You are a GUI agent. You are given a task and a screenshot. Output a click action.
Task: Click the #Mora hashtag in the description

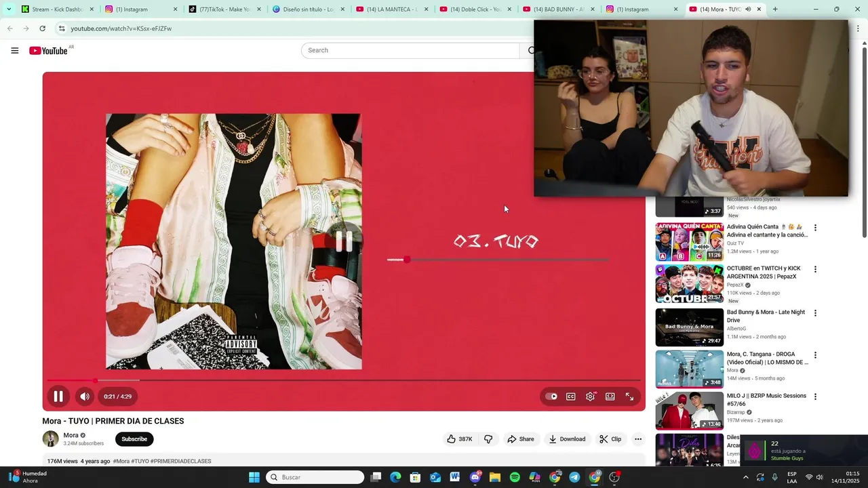click(121, 462)
